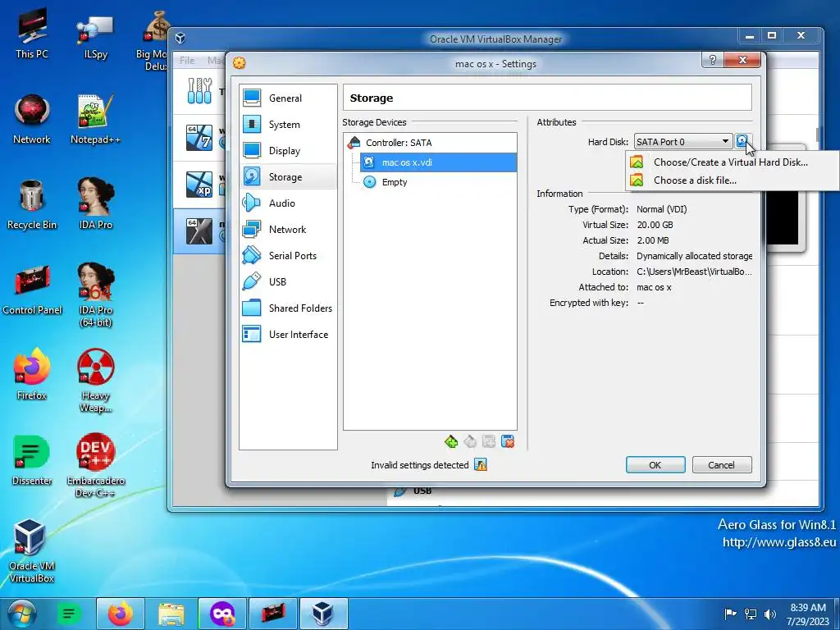
Task: Click the hard disk chooser icon button
Action: tap(742, 141)
